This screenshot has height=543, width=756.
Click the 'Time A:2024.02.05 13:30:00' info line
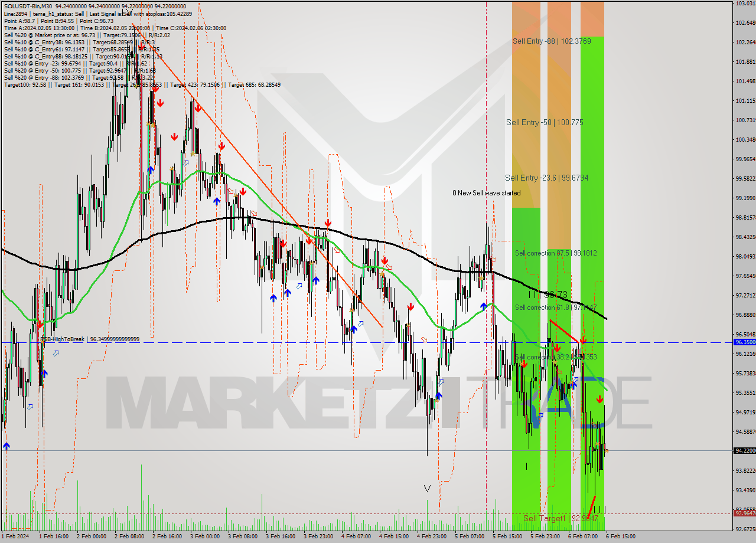pyautogui.click(x=115, y=28)
